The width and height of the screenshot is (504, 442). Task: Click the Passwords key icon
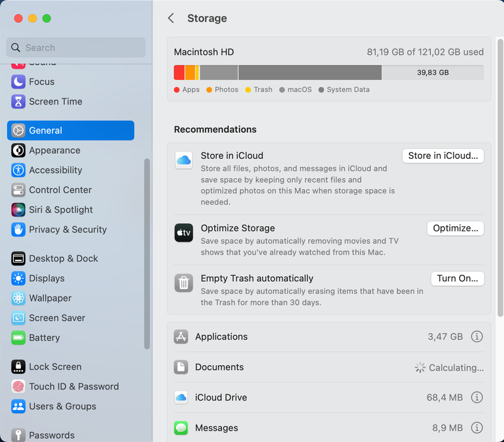[x=18, y=435]
